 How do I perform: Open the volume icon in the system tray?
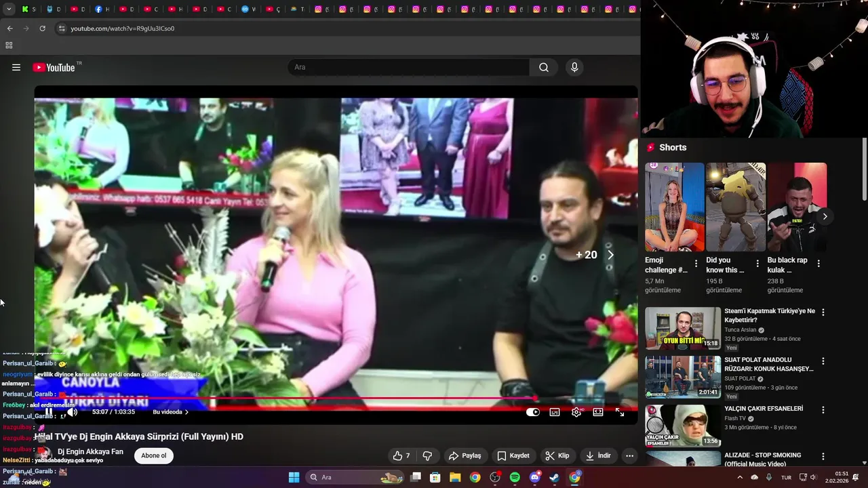(x=813, y=477)
